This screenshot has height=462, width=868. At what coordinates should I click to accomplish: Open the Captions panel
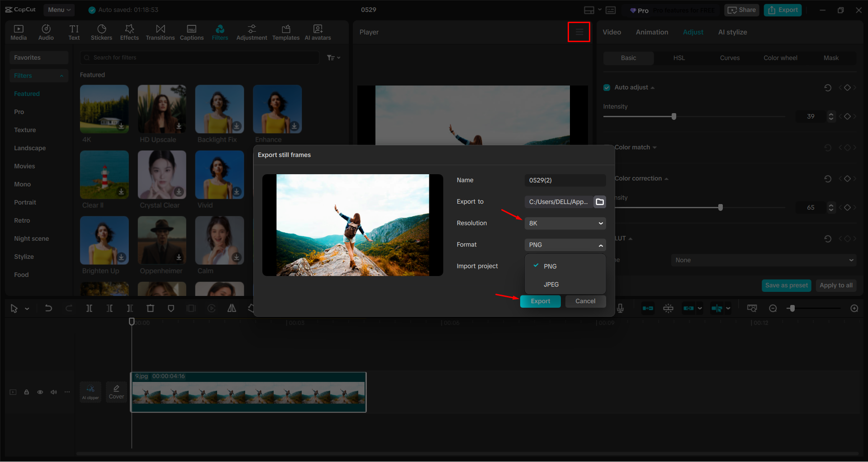tap(191, 32)
